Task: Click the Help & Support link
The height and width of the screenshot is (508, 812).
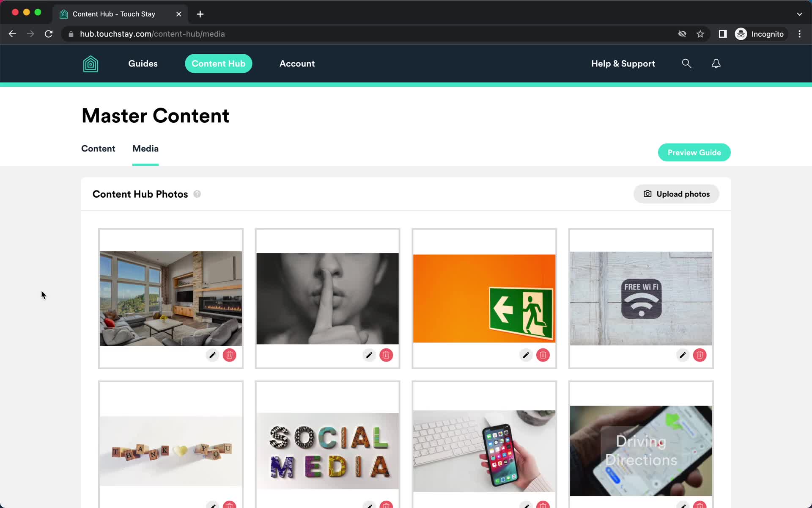Action: (x=623, y=63)
